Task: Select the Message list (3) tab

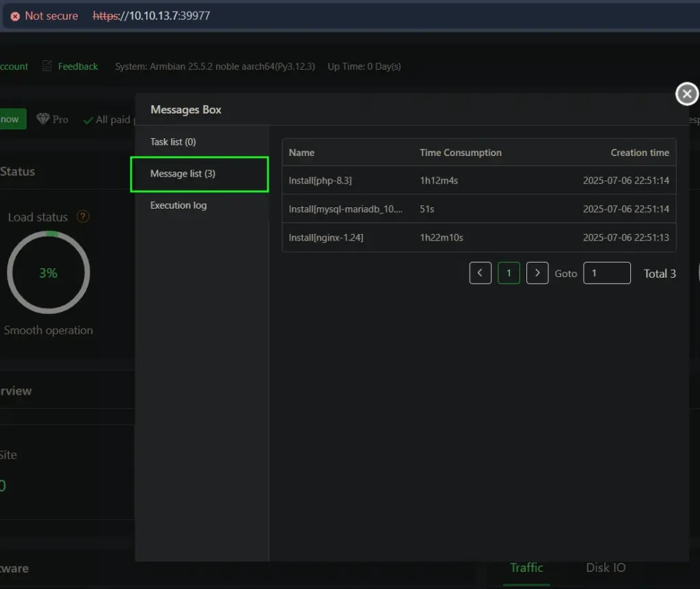Action: pos(200,174)
